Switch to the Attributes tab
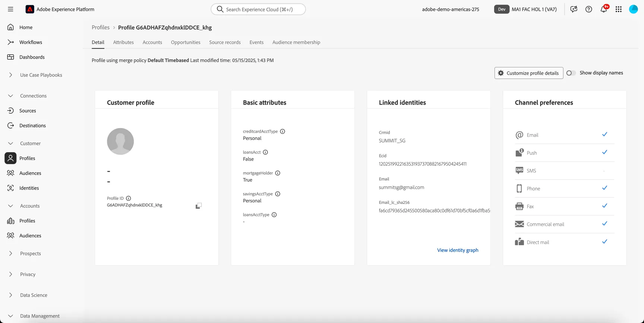Image resolution: width=644 pixels, height=323 pixels. pyautogui.click(x=123, y=42)
